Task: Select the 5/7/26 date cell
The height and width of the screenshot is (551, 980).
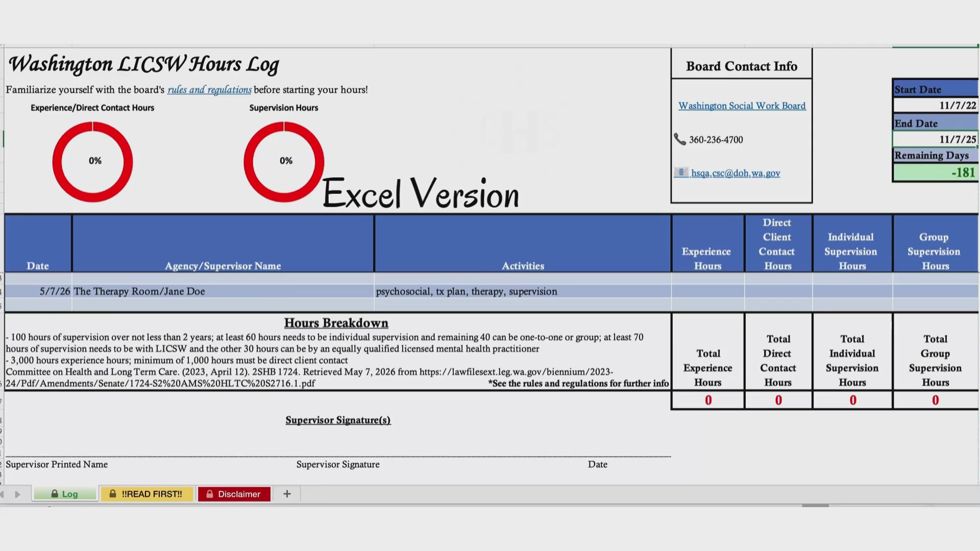Action: click(x=38, y=291)
